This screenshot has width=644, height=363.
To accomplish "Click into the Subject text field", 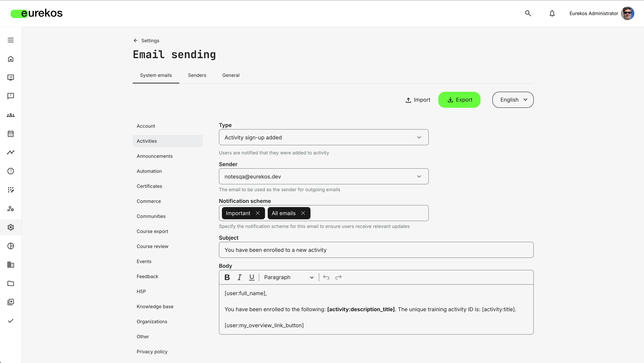I will click(x=376, y=250).
